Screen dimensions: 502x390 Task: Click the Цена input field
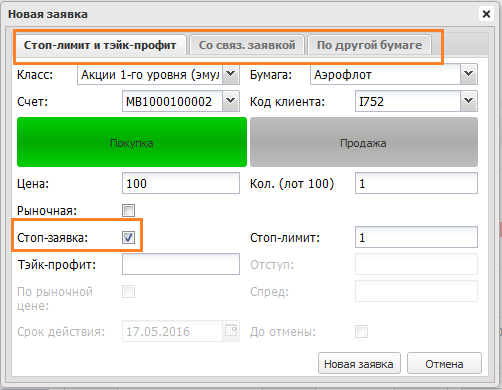point(181,183)
